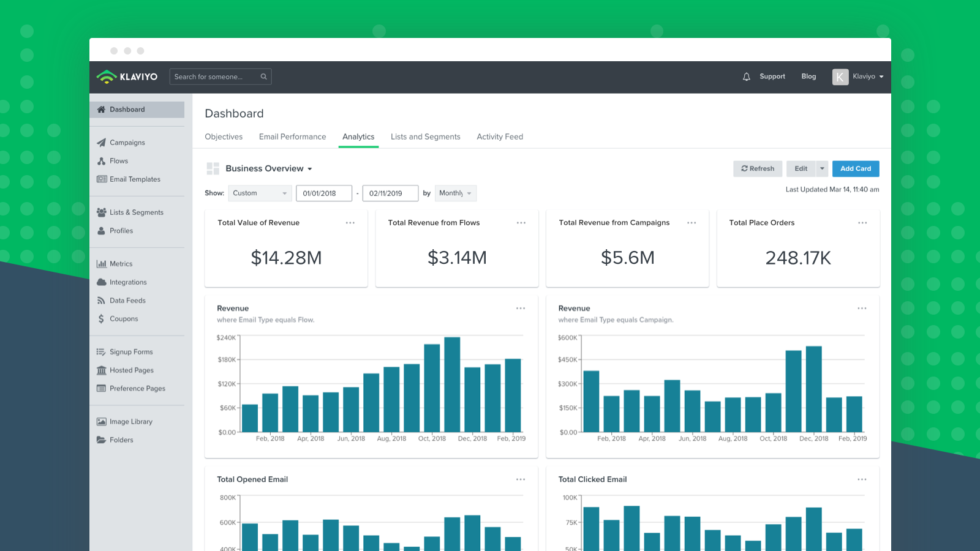Screen dimensions: 980x551
Task: Open the Integrations section
Action: (127, 282)
